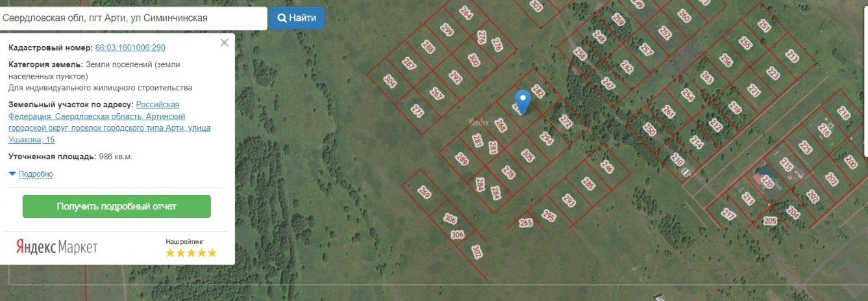Select parcel labeled 268 on map

500,125
